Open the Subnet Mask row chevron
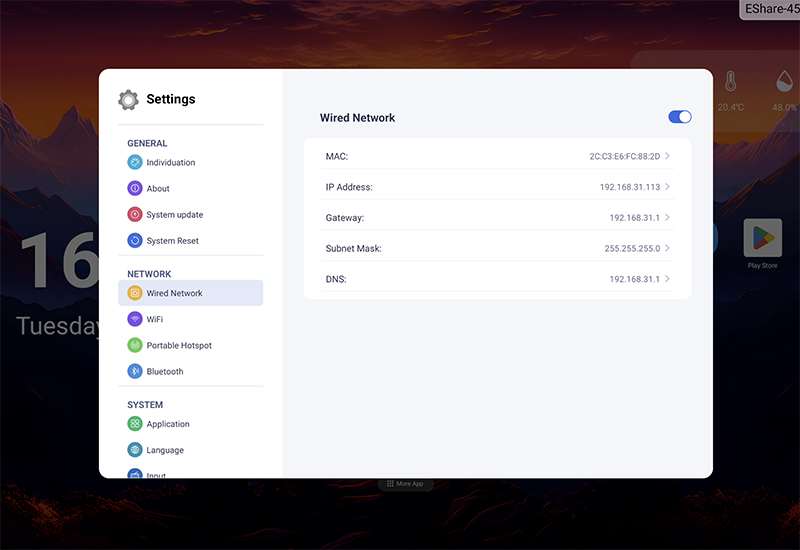The height and width of the screenshot is (550, 800). point(667,248)
